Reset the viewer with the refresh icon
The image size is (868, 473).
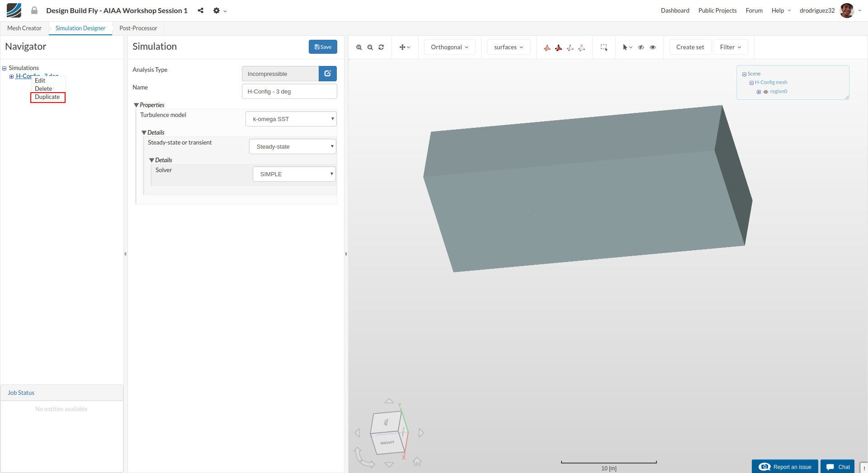coord(381,47)
